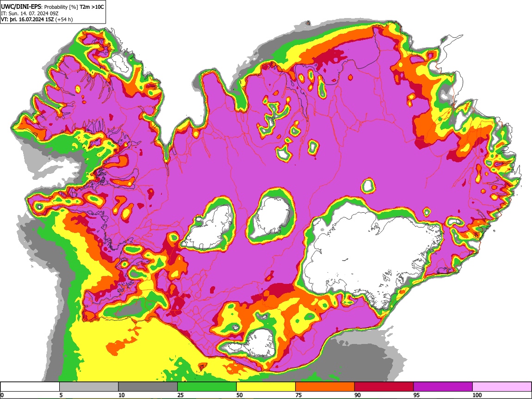This screenshot has height=399, width=532.
Task: Click the purple 95–100 legend swatch
Action: 443,387
